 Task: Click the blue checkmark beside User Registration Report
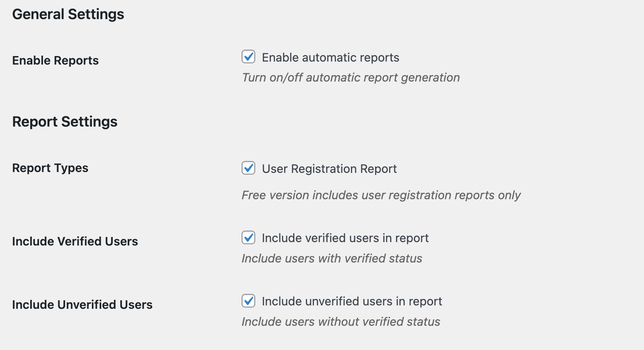[249, 168]
